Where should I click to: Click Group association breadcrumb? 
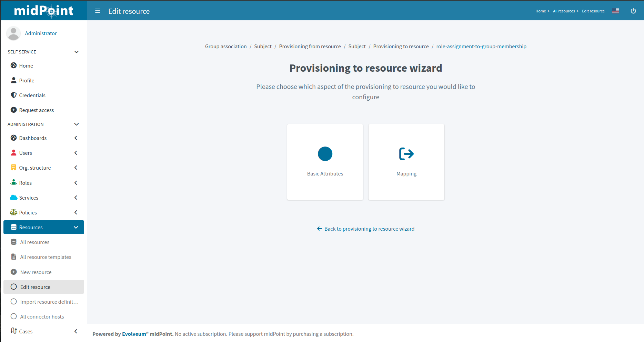pyautogui.click(x=226, y=47)
